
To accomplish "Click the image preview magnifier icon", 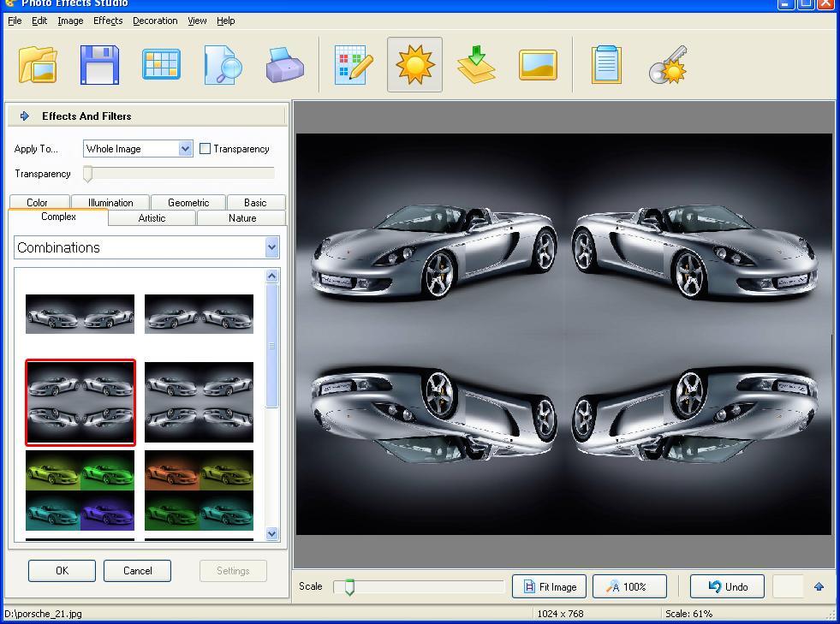I will click(223, 63).
